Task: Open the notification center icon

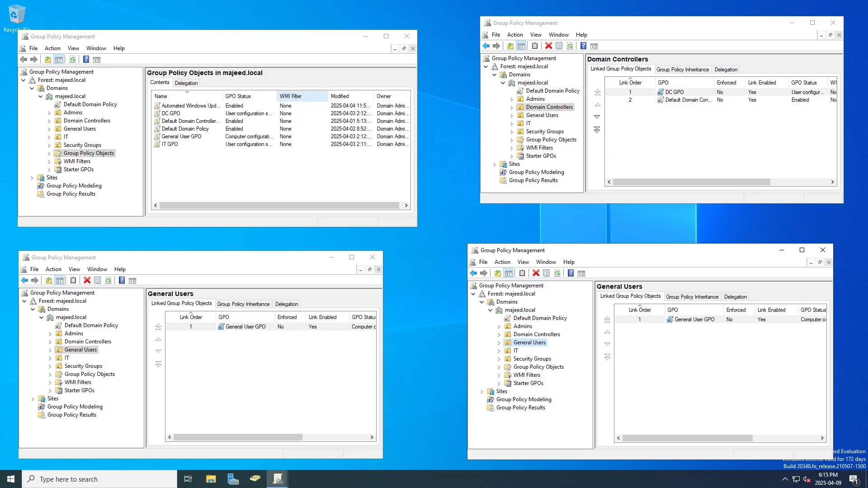Action: pos(854,479)
